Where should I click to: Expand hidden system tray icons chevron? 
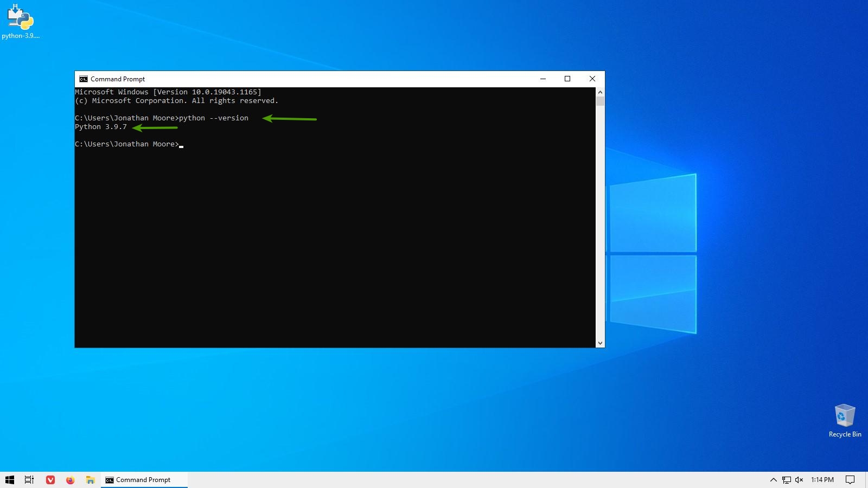pyautogui.click(x=773, y=480)
